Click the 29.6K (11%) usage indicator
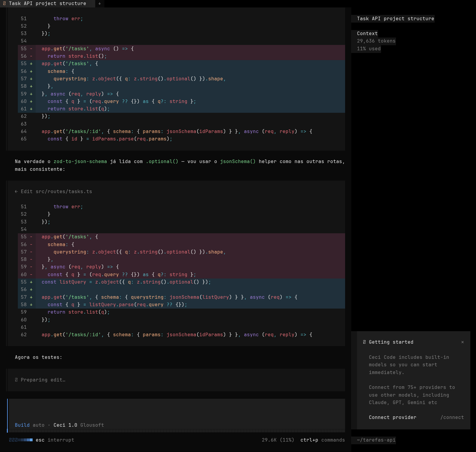476x452 pixels. [x=278, y=440]
